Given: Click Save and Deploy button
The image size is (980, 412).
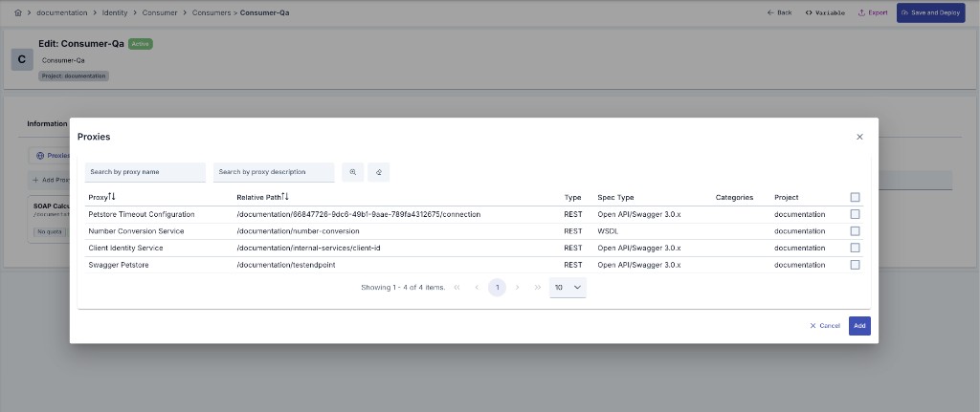Looking at the screenshot, I should [930, 12].
